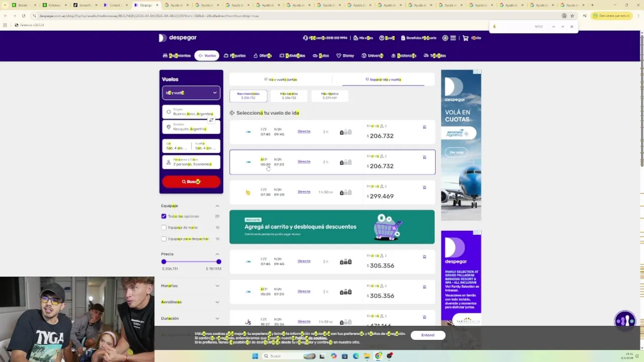644x362 pixels.
Task: Swap origin and destination with arrows icon
Action: click(211, 120)
